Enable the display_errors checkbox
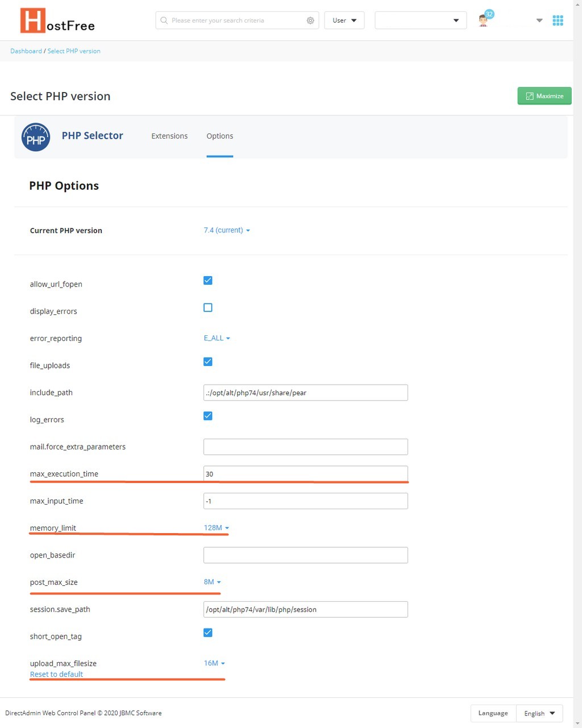This screenshot has height=728, width=582. tap(207, 307)
